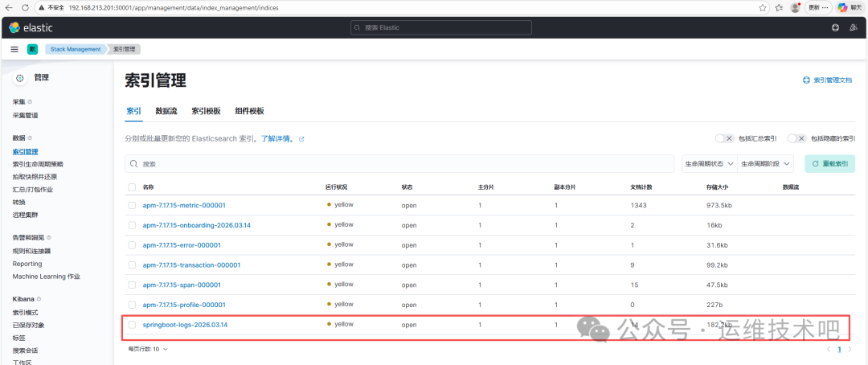Open 规则和连接器 in sidebar
The image size is (868, 365).
pyautogui.click(x=31, y=251)
